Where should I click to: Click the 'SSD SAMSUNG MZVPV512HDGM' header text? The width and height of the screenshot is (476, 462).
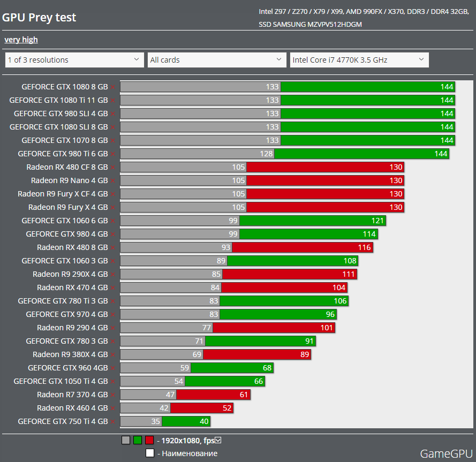click(310, 25)
